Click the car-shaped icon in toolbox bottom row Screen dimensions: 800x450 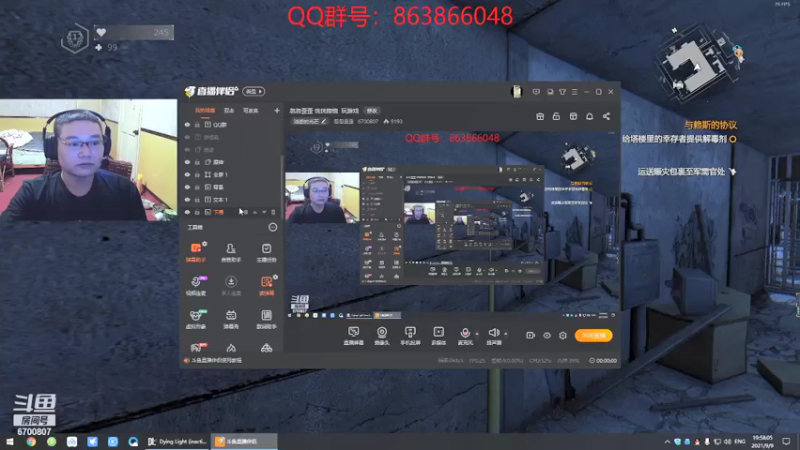266,348
